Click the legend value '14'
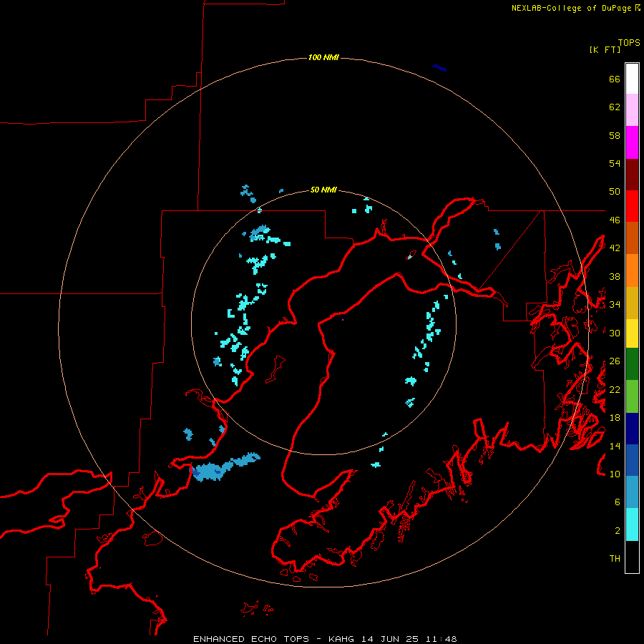The height and width of the screenshot is (644, 644). coord(615,446)
